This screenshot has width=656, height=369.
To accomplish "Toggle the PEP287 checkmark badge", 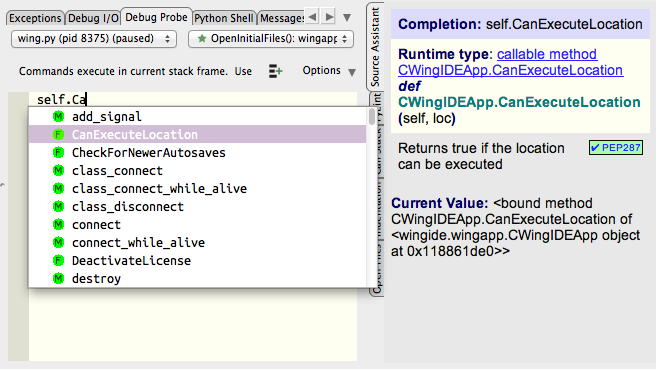I will click(x=616, y=148).
